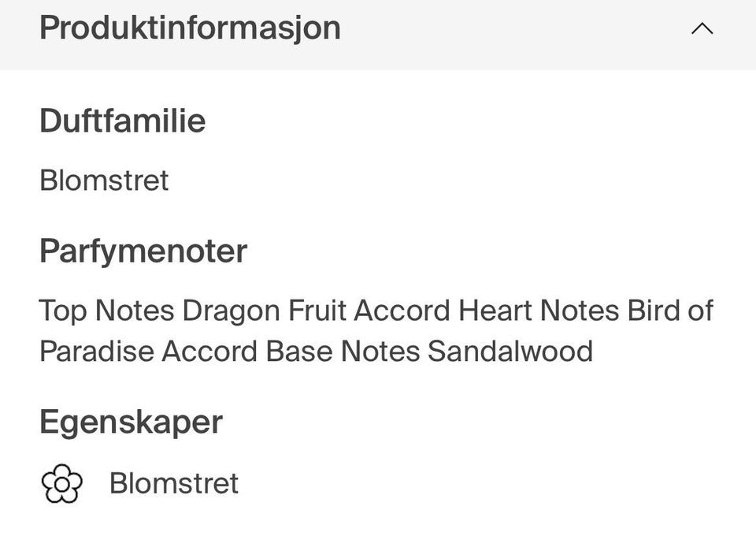Screen dimensions: 756x536
Task: Click the 'Base Notes' text
Action: point(343,351)
